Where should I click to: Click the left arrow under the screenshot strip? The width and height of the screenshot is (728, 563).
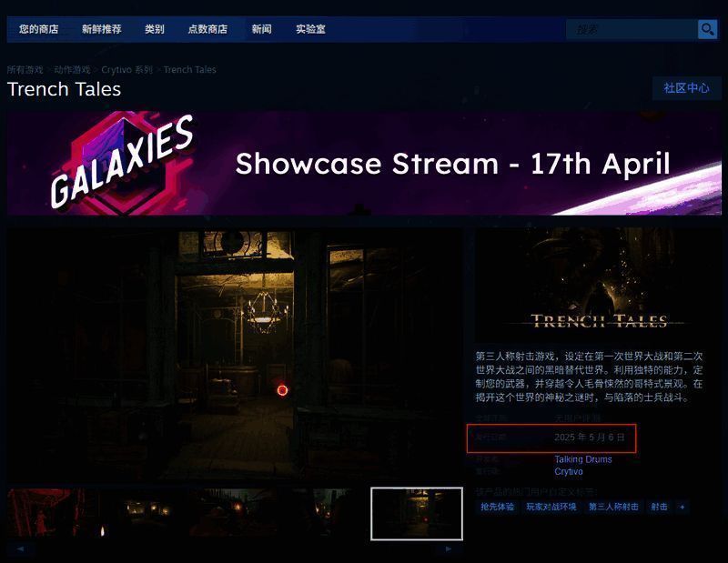20,548
